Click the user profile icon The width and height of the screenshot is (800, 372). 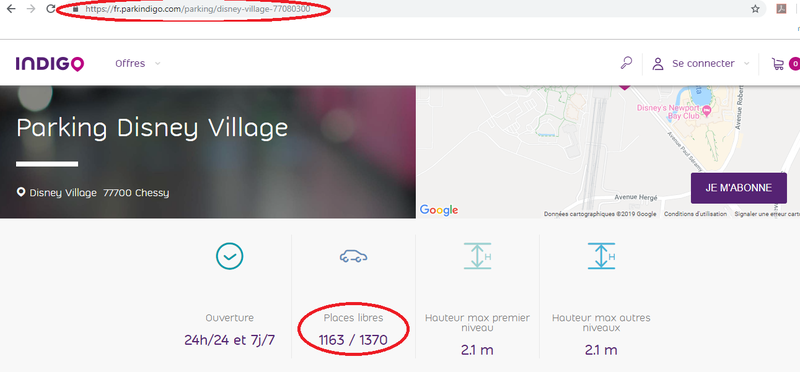coord(658,64)
